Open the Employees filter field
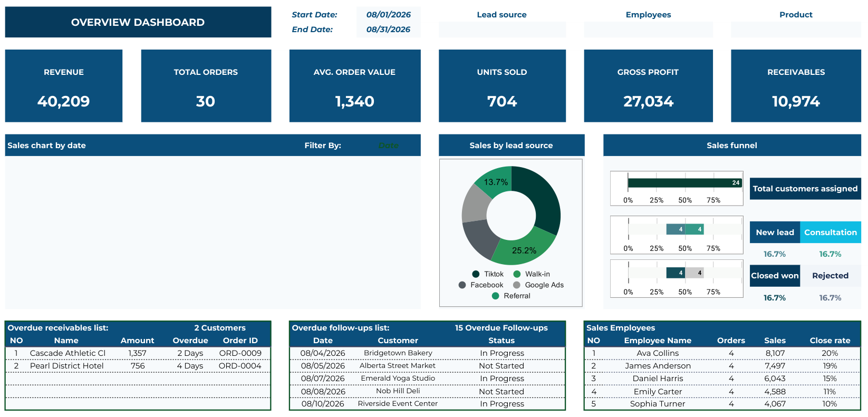 click(x=648, y=30)
